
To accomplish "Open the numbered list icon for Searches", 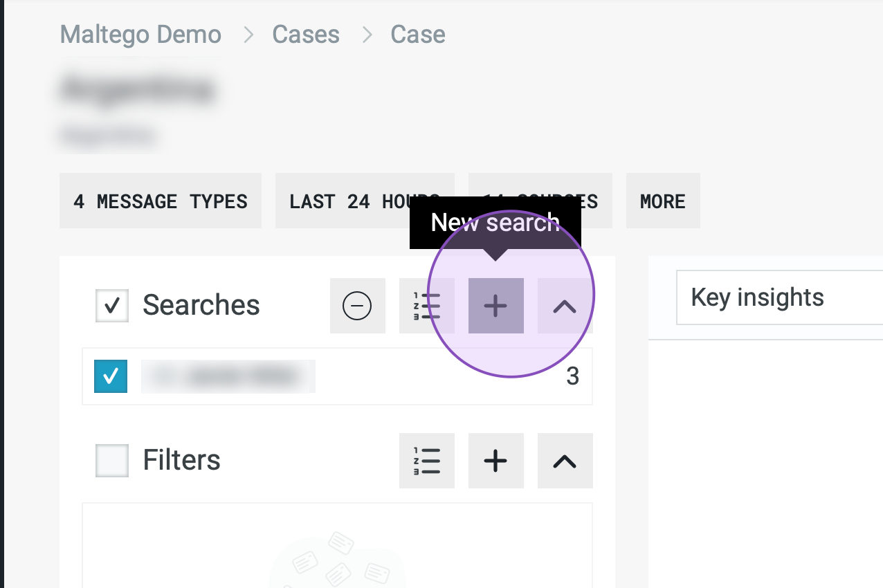I will [x=426, y=306].
